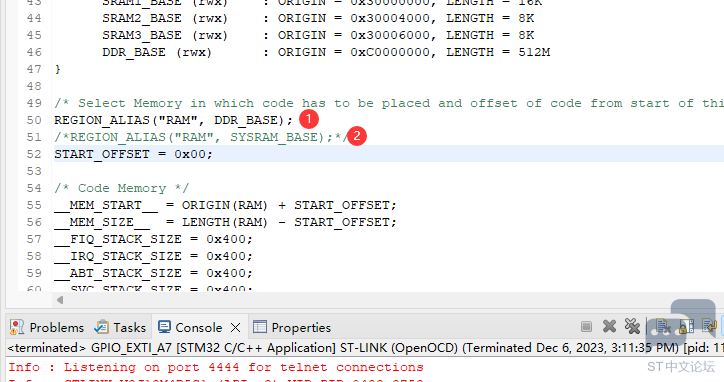Click the terminated GPIO_EXTI_A7 console description

(365, 347)
